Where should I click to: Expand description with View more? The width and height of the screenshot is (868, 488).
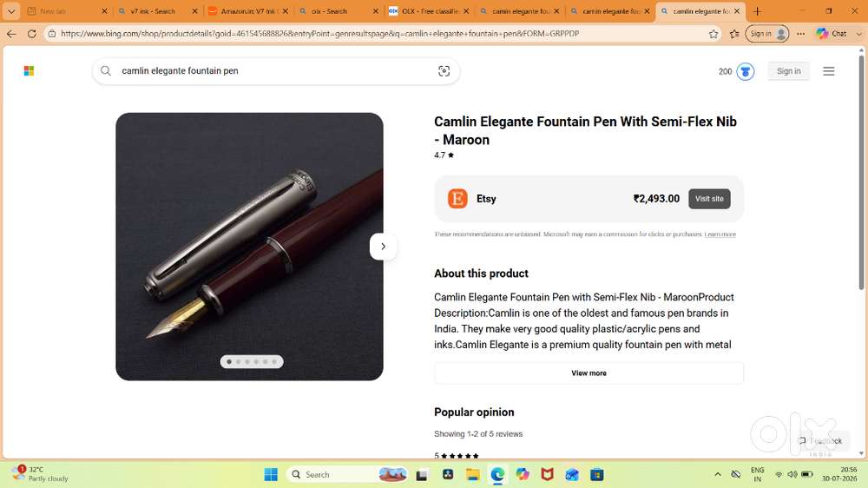point(589,373)
